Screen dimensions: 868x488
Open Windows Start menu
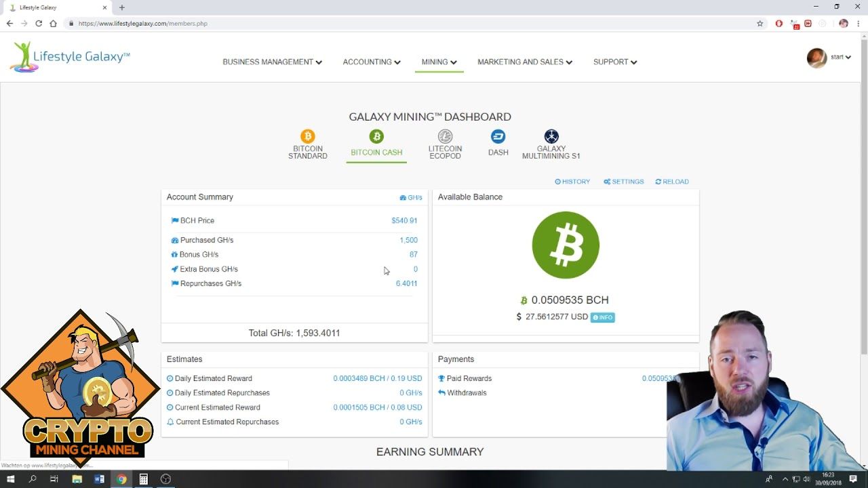(x=12, y=479)
